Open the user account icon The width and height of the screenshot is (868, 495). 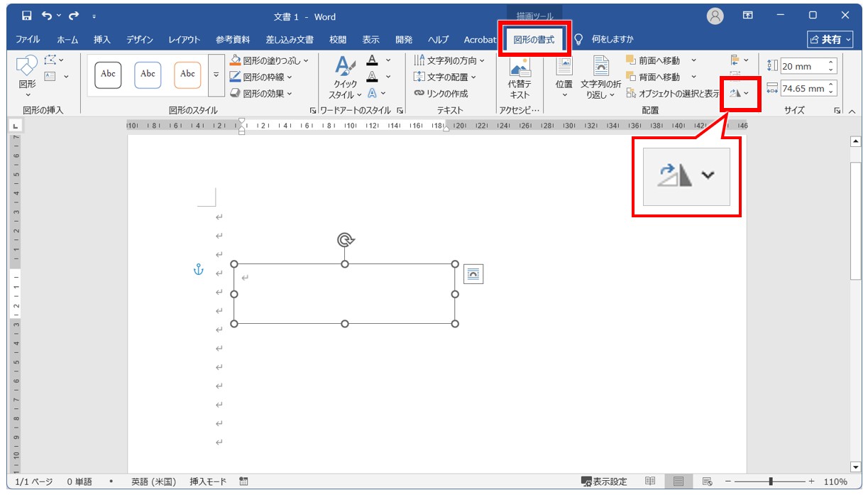pos(715,16)
